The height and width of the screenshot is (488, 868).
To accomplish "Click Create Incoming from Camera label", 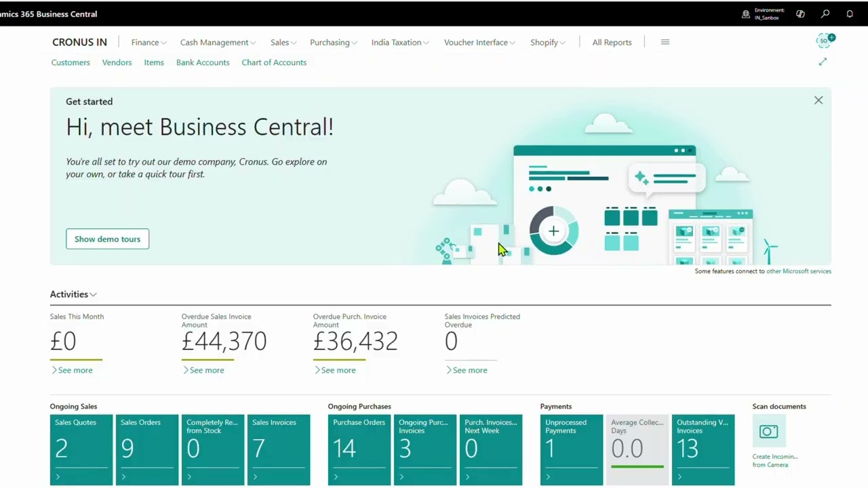I will coord(775,461).
